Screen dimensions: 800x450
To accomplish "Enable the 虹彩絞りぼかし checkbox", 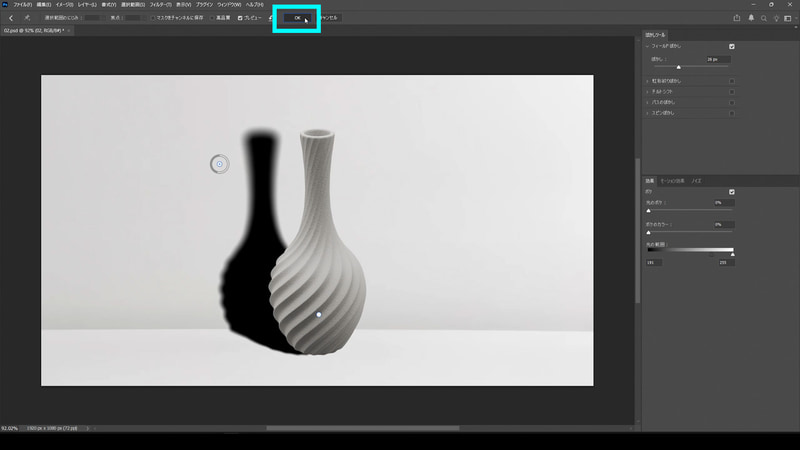I will [732, 81].
